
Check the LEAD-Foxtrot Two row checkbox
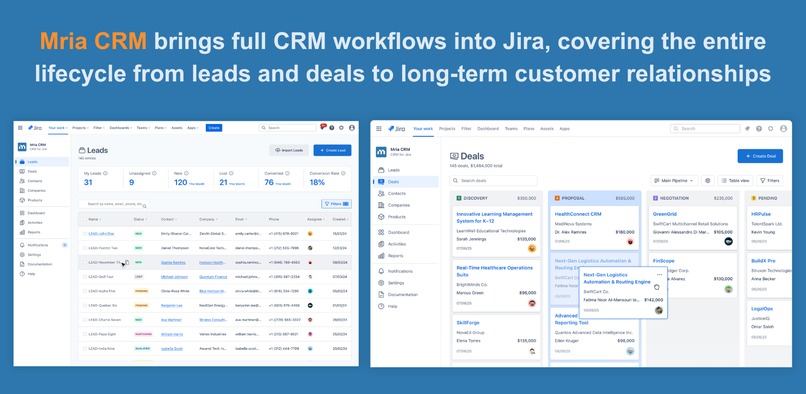tap(85, 248)
